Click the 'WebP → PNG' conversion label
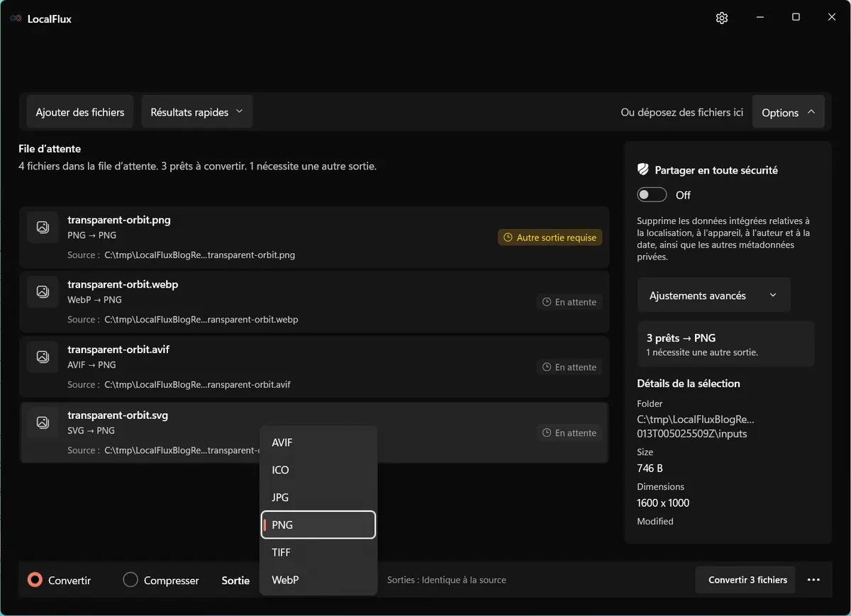This screenshot has height=616, width=851. pyautogui.click(x=94, y=300)
